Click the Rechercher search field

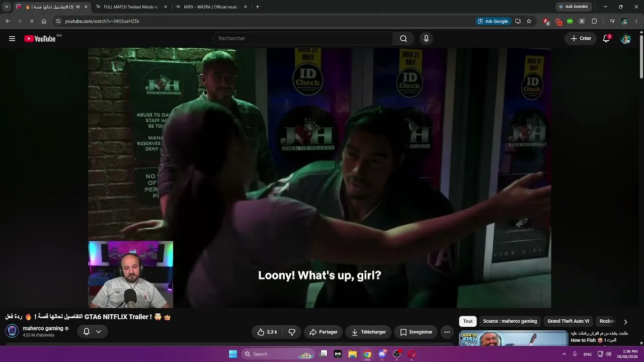click(x=303, y=39)
